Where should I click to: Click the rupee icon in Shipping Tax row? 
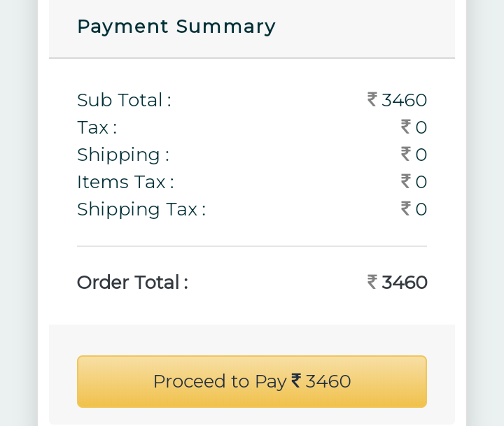click(x=406, y=208)
